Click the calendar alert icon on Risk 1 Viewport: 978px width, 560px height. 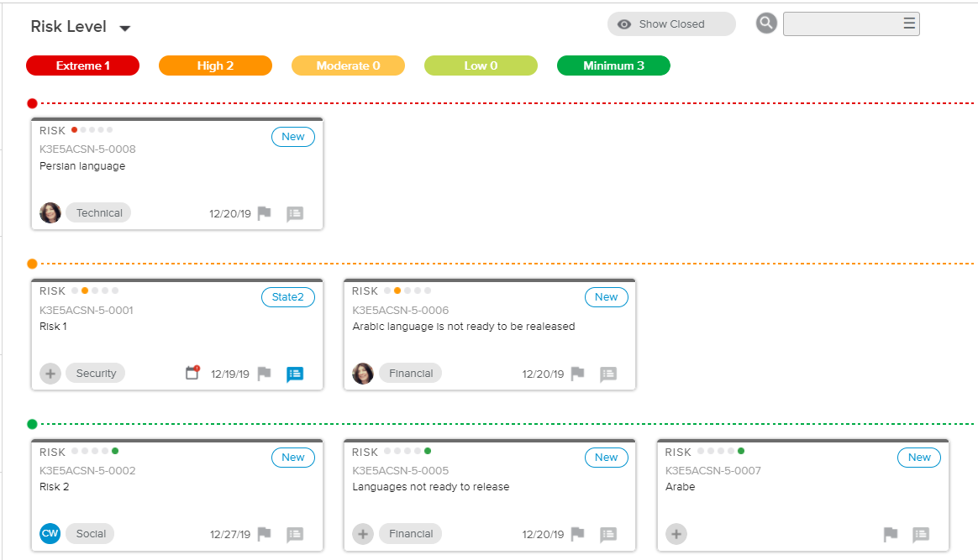(192, 373)
